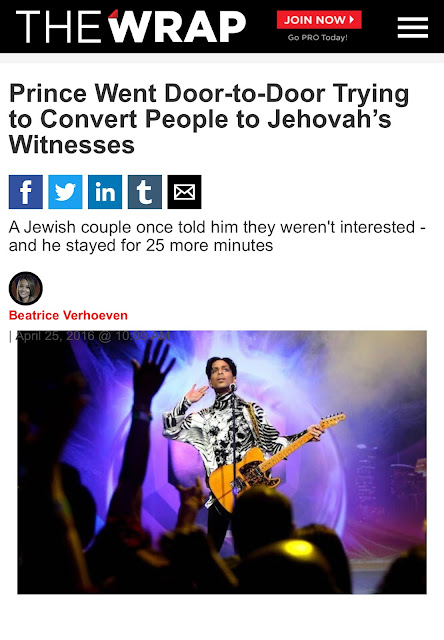The image size is (444, 640).
Task: Click the red corner on the W logo
Action: pos(113,14)
